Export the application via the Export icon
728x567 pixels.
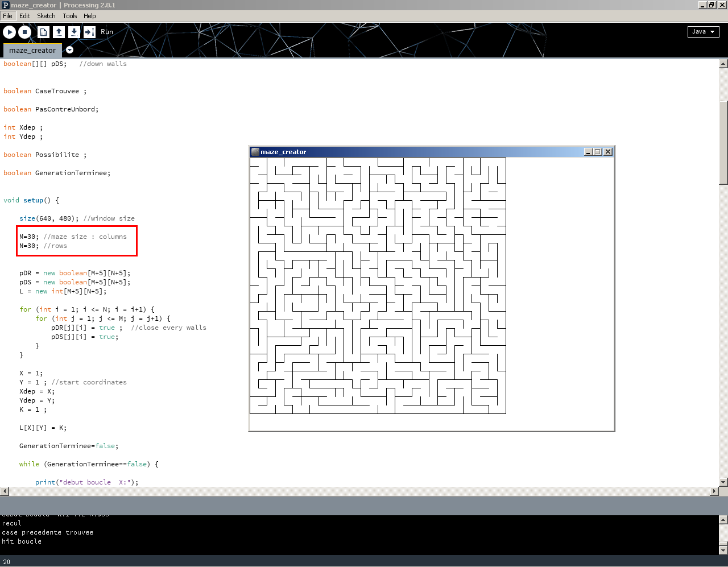click(x=89, y=32)
